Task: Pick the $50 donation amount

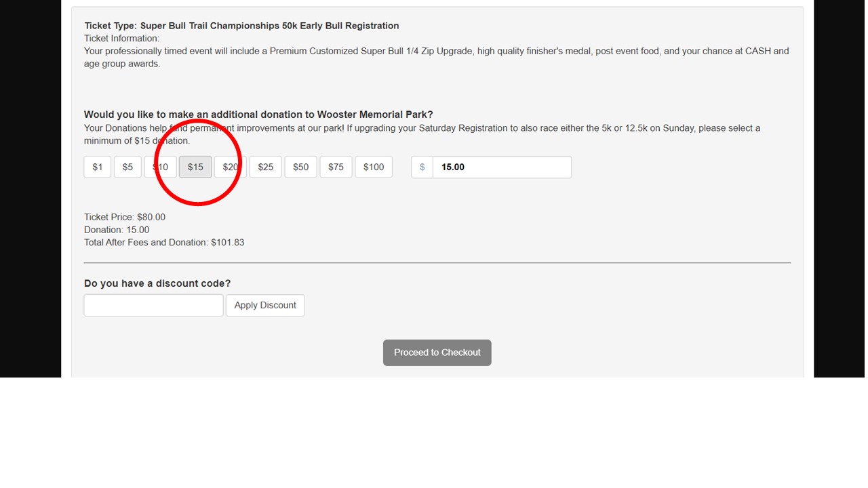Action: tap(300, 167)
